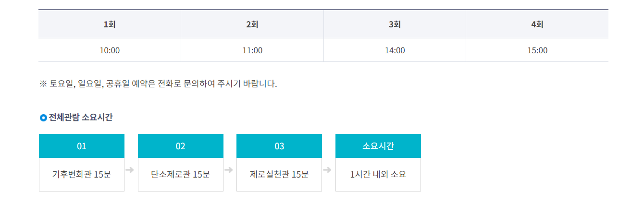Click the teal 소요시간 header box
Viewport: 644px width, 215px height.
(x=378, y=146)
